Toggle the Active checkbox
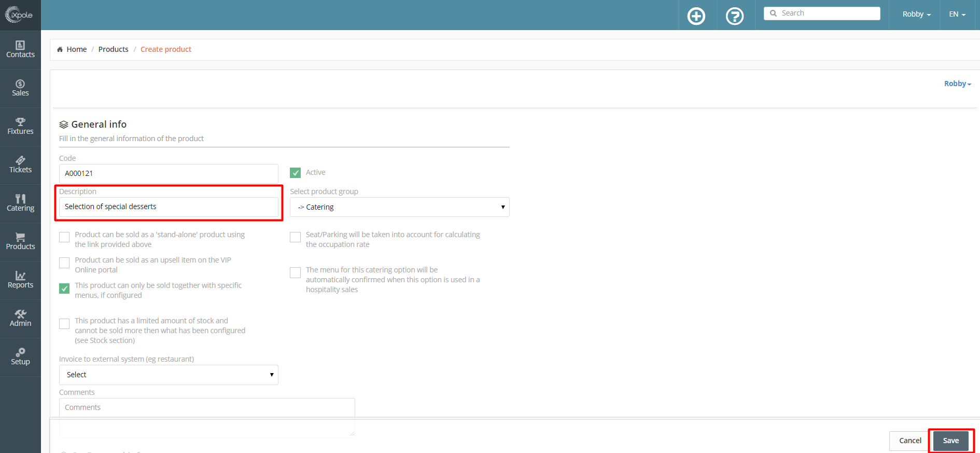980x453 pixels. tap(296, 173)
